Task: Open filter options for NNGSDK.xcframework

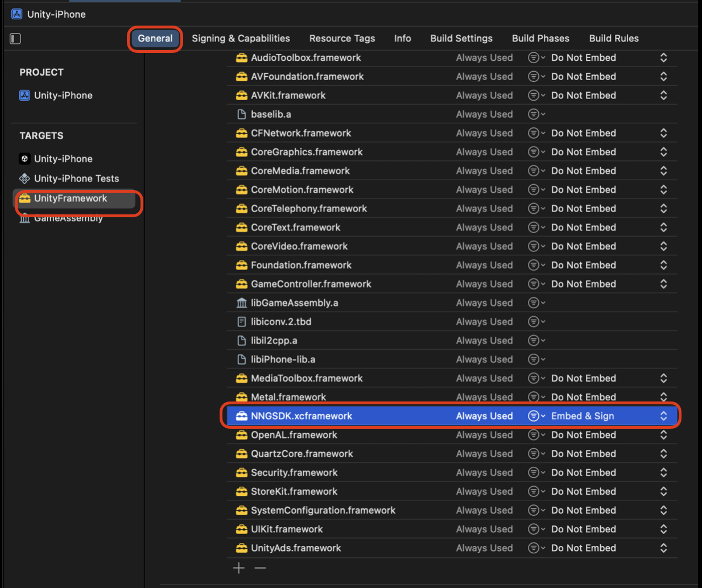Action: coord(536,416)
